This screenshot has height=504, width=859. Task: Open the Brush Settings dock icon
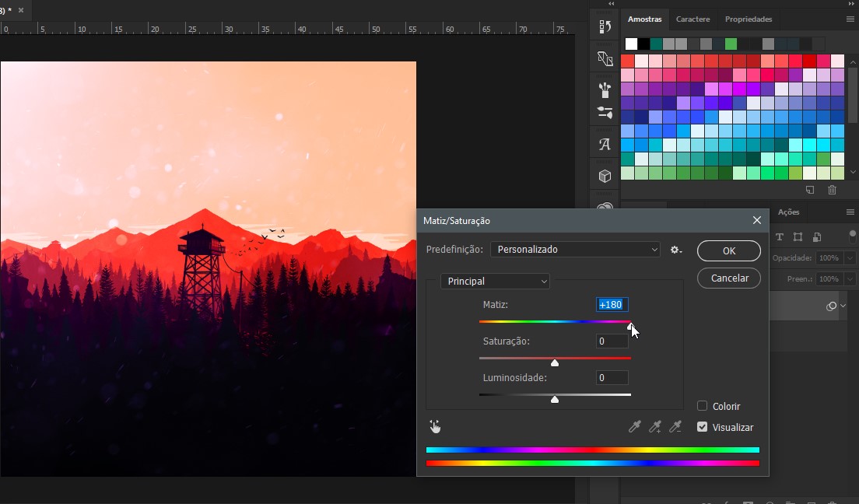click(605, 112)
